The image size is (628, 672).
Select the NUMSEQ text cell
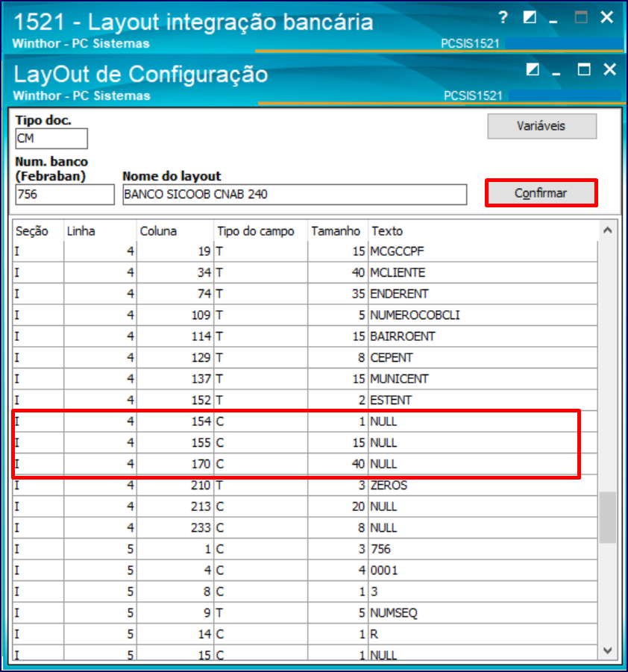(x=483, y=613)
